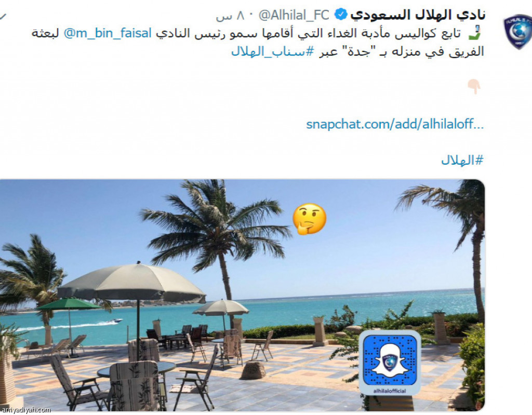Open the نادي الهلال السعودي account name
Screen dimensions: 532x415
click(x=418, y=15)
